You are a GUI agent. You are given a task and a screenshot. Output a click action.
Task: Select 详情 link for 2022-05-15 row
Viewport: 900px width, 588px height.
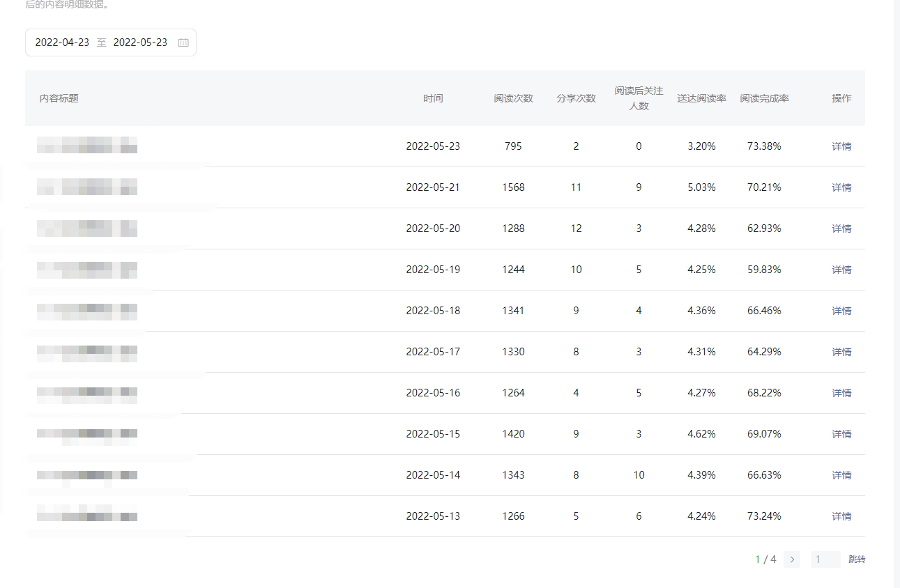click(x=841, y=434)
